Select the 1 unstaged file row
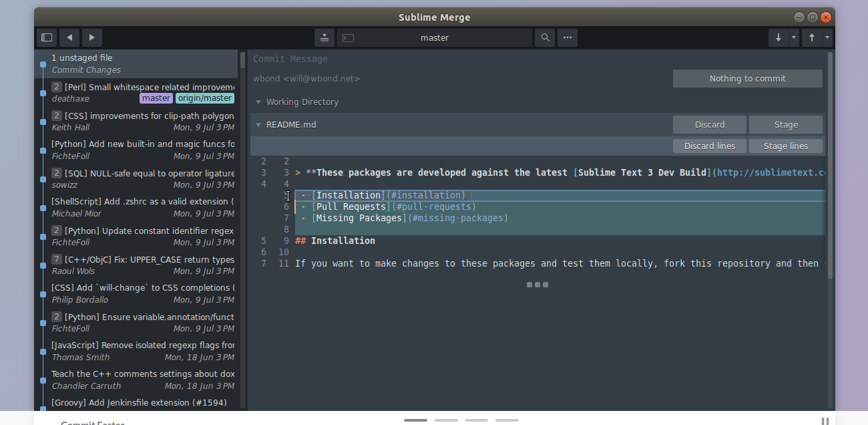The image size is (868, 425). click(137, 63)
